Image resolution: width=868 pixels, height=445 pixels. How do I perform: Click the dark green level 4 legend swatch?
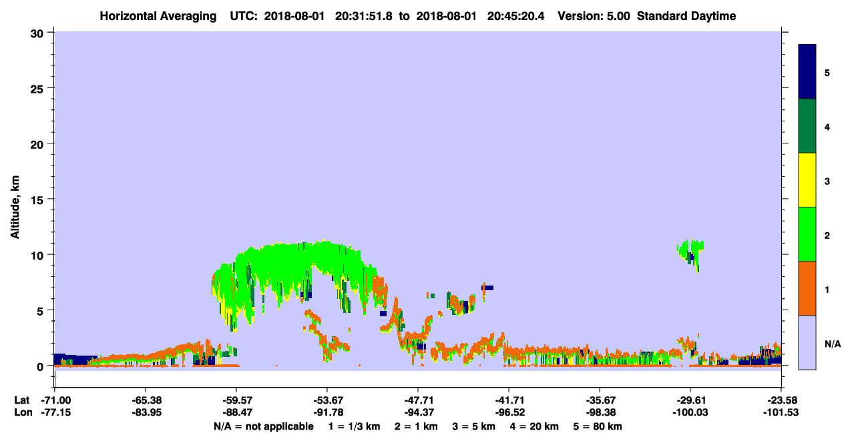[807, 126]
